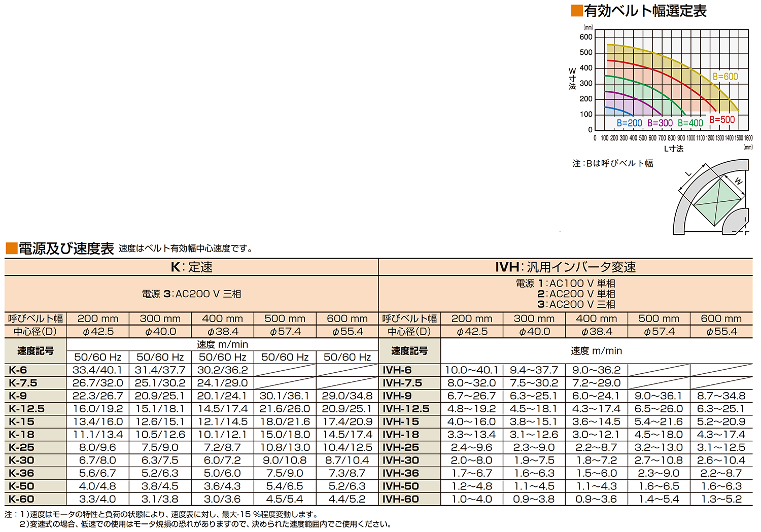Click the K-36 row label
761x532 pixels.
[36, 473]
